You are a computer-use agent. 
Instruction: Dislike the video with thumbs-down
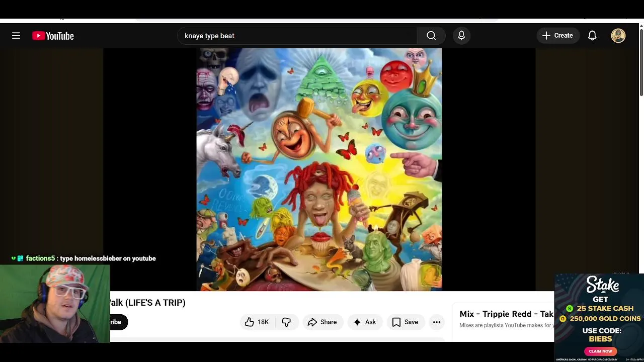pyautogui.click(x=287, y=322)
